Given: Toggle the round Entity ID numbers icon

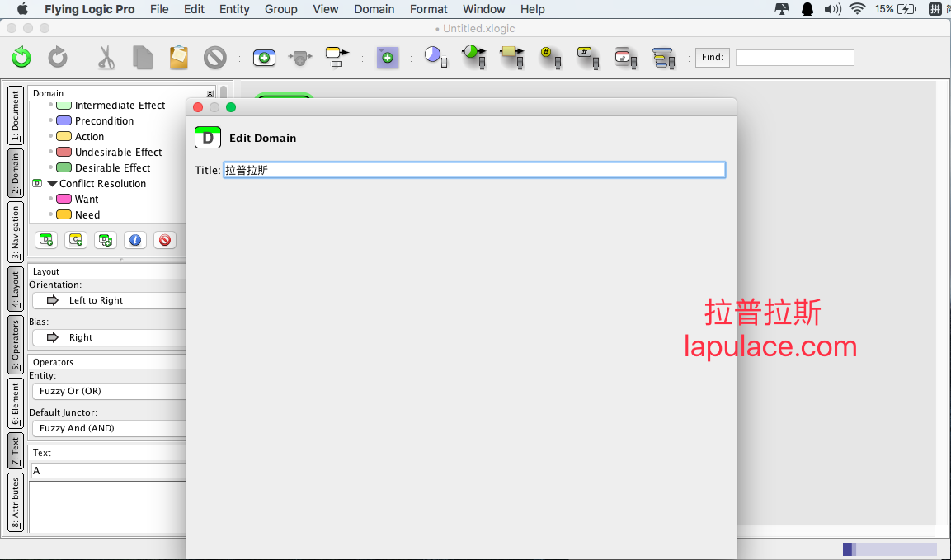Looking at the screenshot, I should point(550,57).
